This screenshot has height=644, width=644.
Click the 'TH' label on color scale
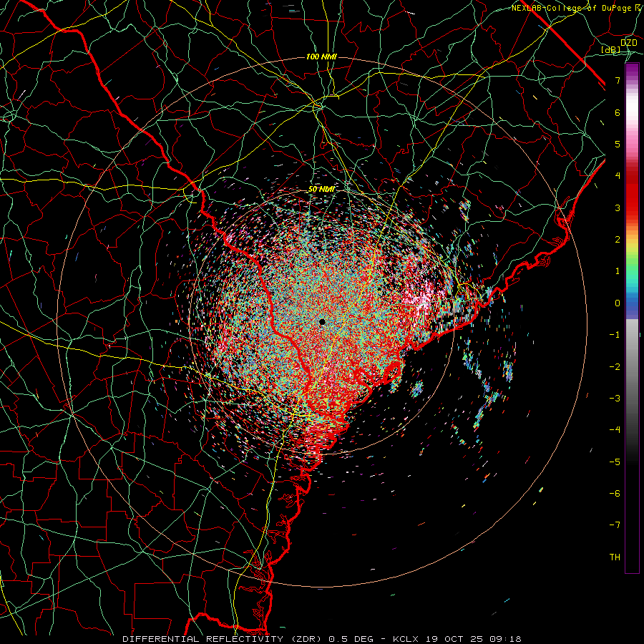point(615,557)
